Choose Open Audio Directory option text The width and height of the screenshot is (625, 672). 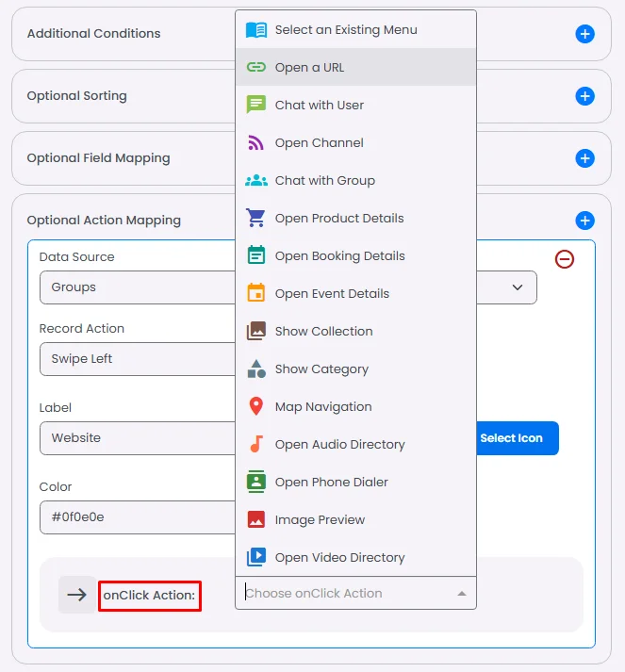pyautogui.click(x=340, y=445)
